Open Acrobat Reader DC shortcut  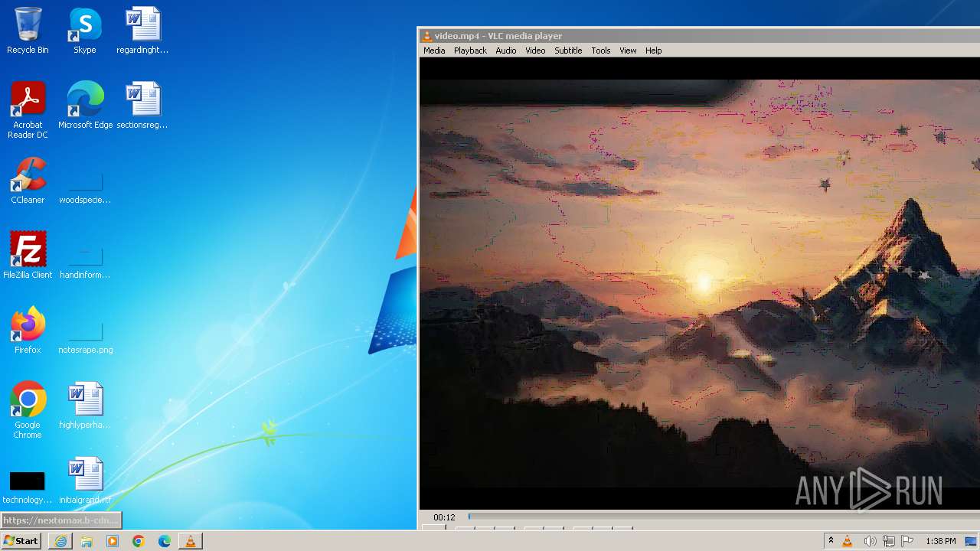[28, 110]
